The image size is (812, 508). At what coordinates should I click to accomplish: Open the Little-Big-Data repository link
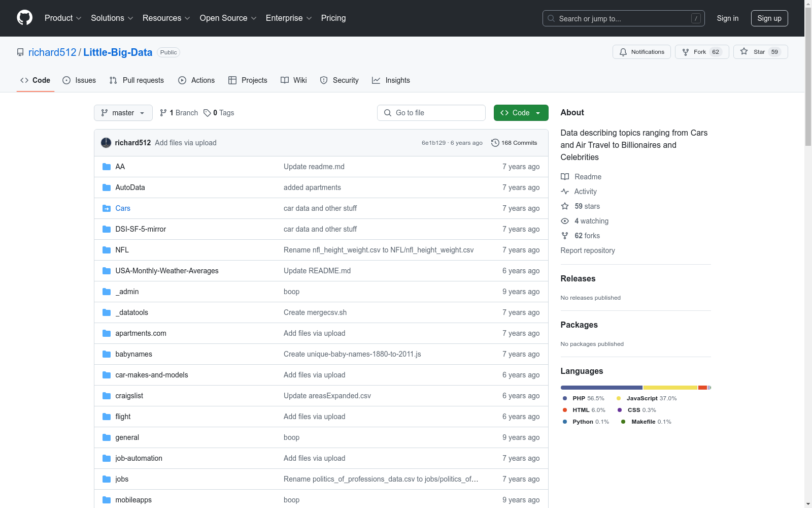(118, 52)
